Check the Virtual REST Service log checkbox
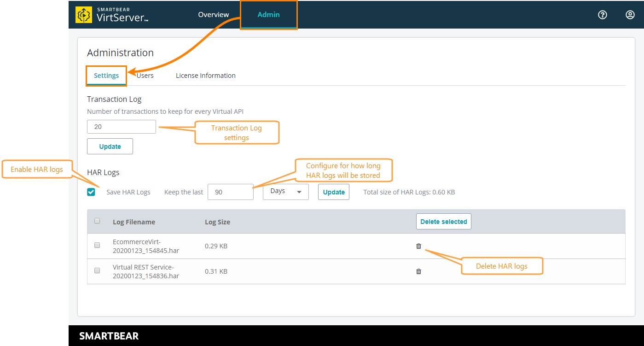This screenshot has width=644, height=346. [x=97, y=270]
